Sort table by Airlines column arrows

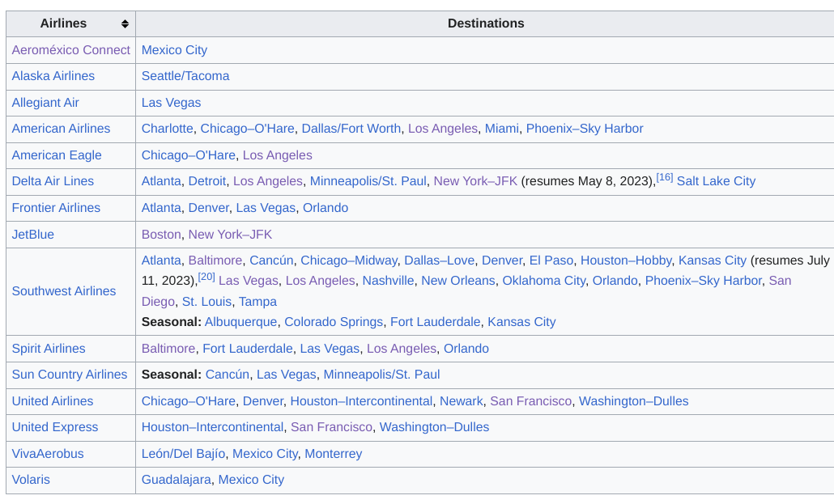pos(125,24)
